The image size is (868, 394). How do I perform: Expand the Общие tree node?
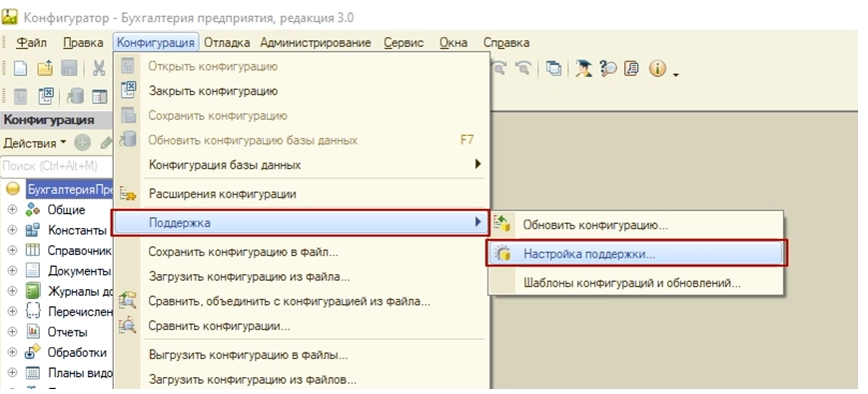pyautogui.click(x=12, y=210)
